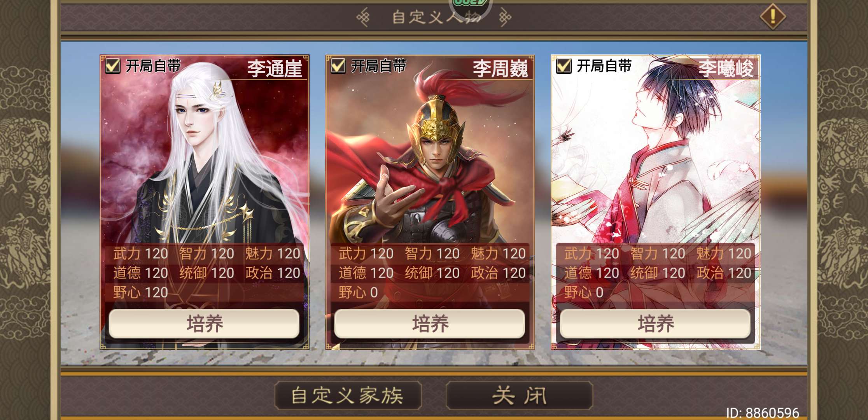Click 培养 button under 李曦峻

[x=655, y=324]
